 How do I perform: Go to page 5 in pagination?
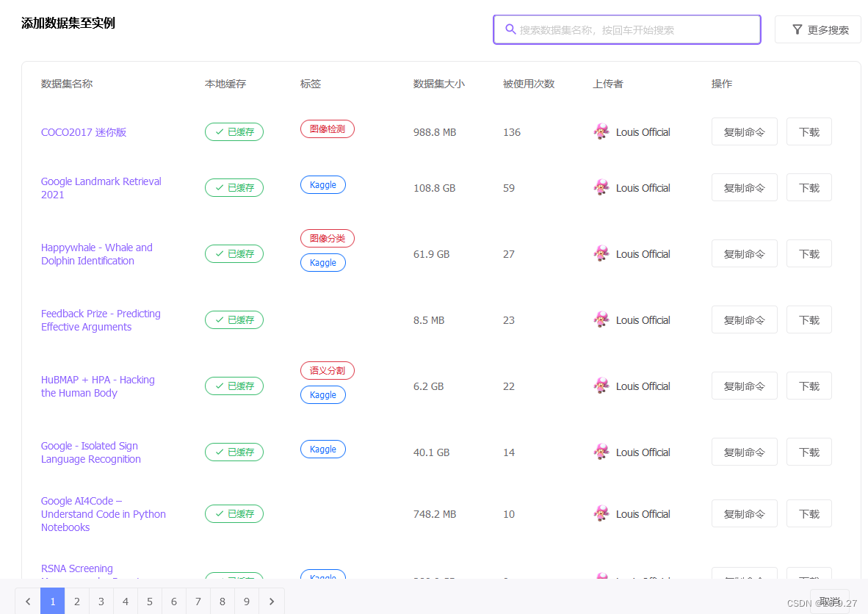coord(149,601)
